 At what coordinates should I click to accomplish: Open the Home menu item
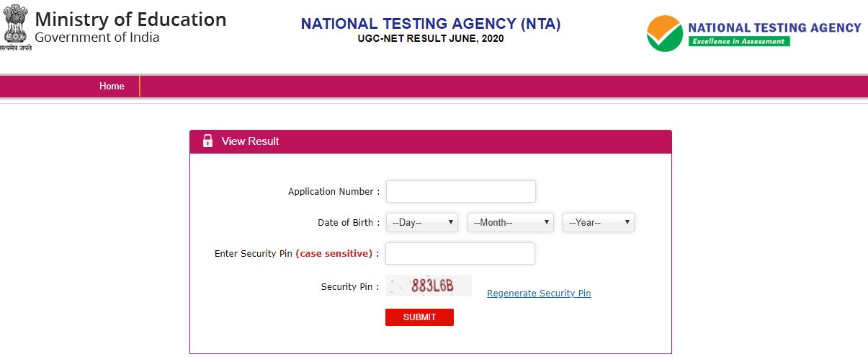[x=112, y=87]
